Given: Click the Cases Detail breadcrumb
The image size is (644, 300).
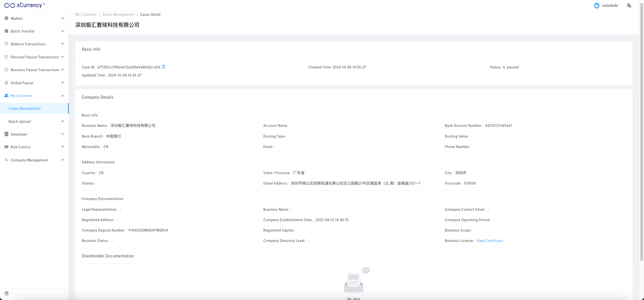Looking at the screenshot, I should coord(150,15).
